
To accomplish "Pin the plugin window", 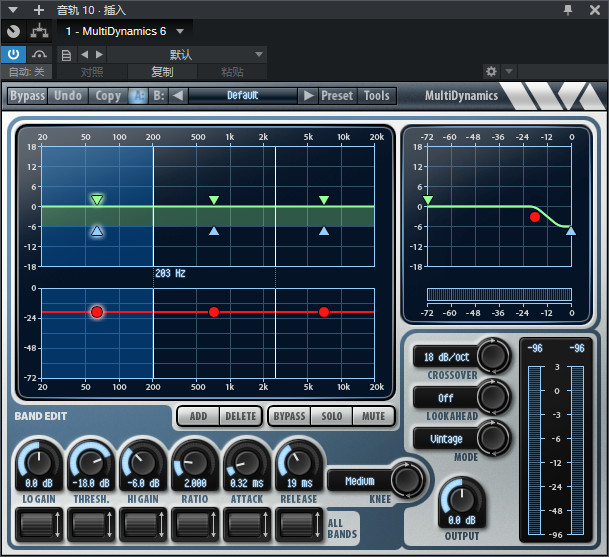I will [568, 10].
